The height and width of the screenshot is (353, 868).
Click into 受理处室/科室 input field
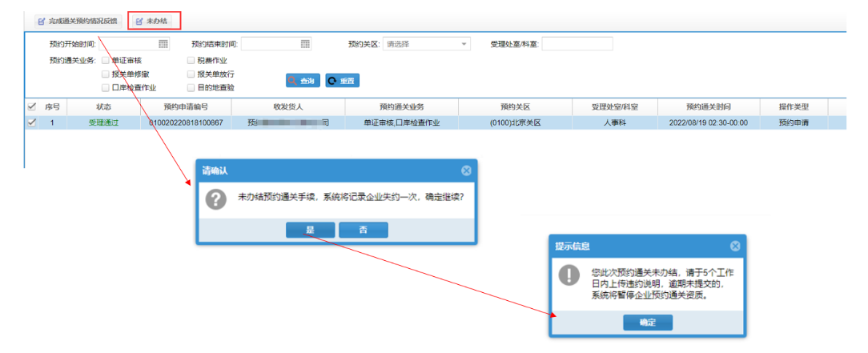pos(577,44)
